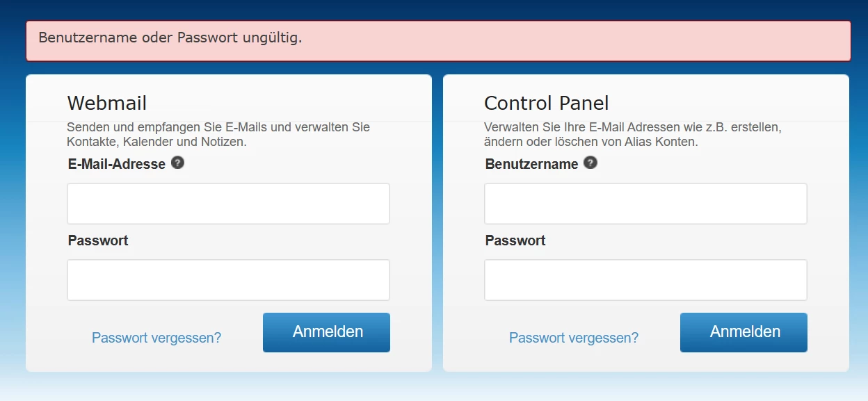Click the Passwort label under Control Panel
Image resolution: width=868 pixels, height=401 pixels.
(x=515, y=240)
